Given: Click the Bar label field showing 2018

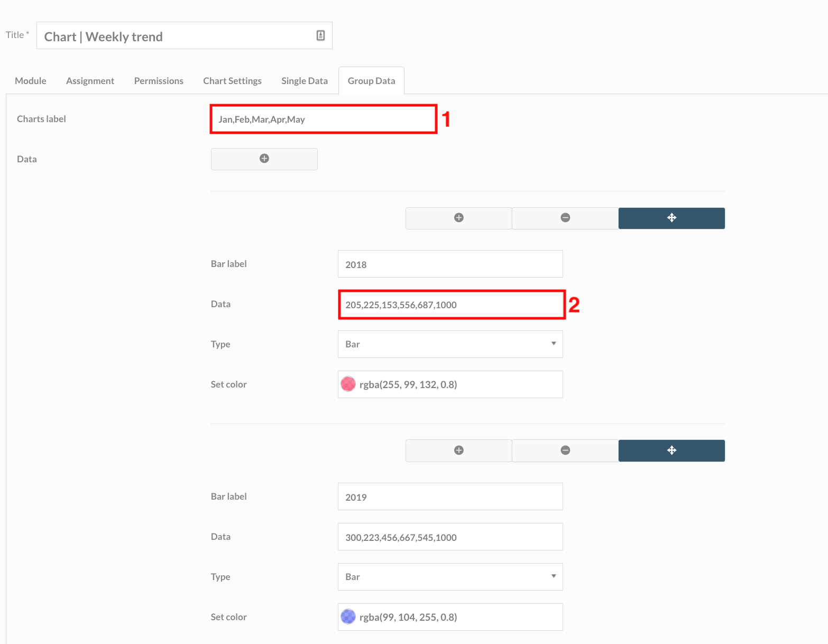Looking at the screenshot, I should (450, 264).
